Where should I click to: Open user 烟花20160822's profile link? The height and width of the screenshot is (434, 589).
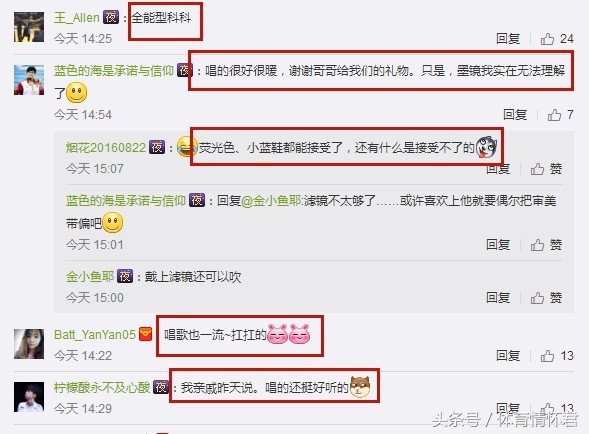pyautogui.click(x=106, y=148)
